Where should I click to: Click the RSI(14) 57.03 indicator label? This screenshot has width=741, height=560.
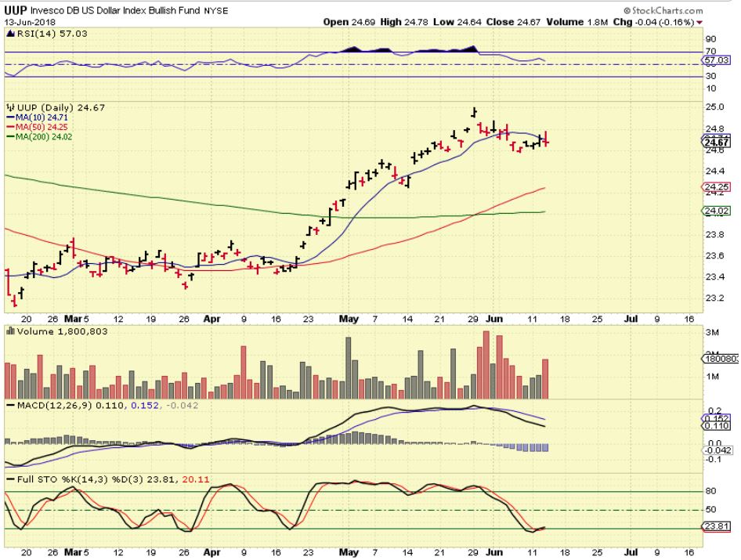pyautogui.click(x=52, y=34)
